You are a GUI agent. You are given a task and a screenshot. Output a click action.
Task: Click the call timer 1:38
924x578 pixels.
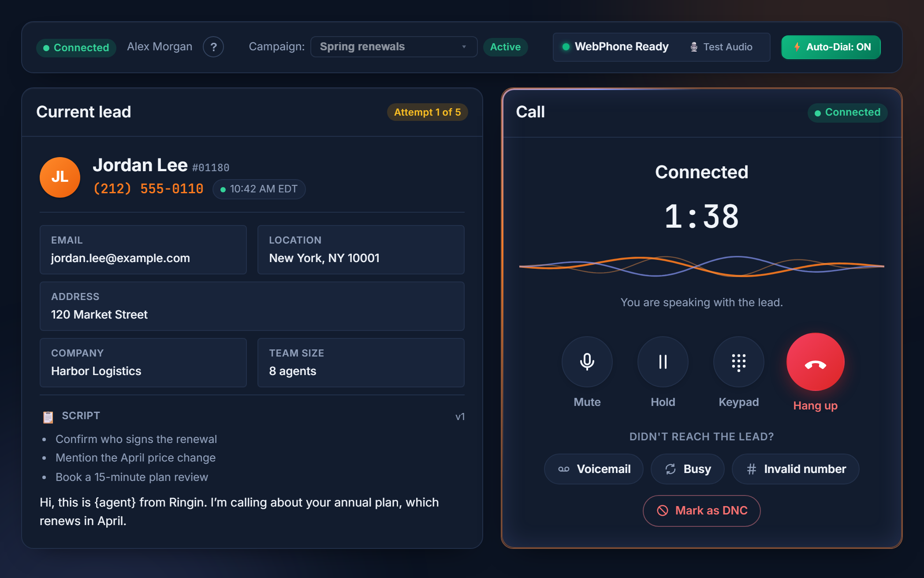click(x=701, y=217)
